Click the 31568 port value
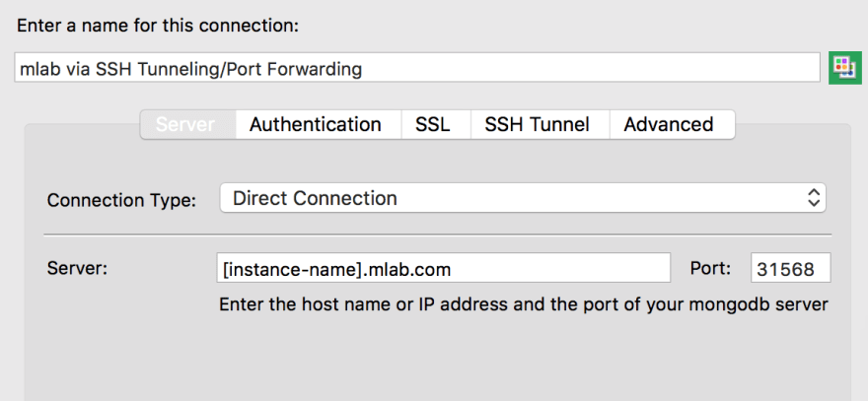The image size is (868, 401). (x=785, y=269)
